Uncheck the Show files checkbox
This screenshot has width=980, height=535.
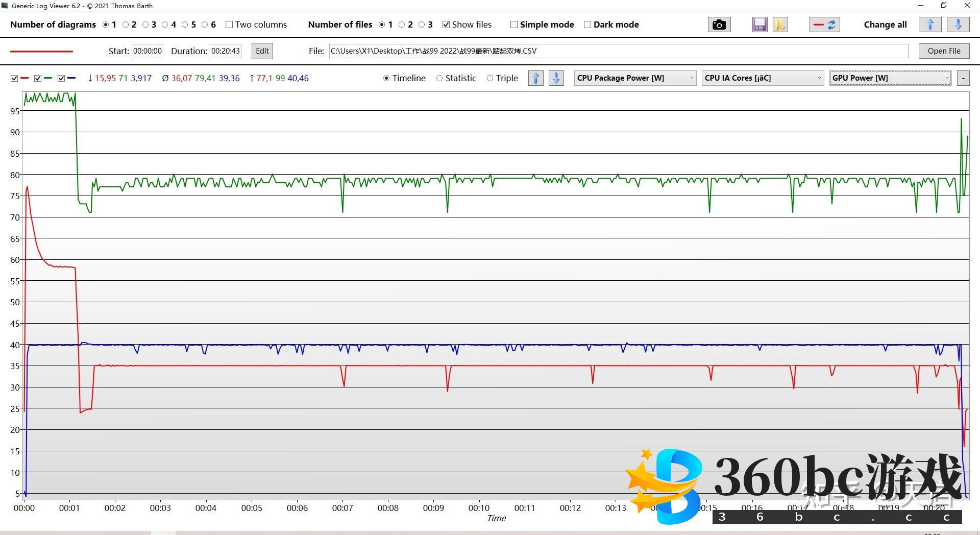pos(446,25)
